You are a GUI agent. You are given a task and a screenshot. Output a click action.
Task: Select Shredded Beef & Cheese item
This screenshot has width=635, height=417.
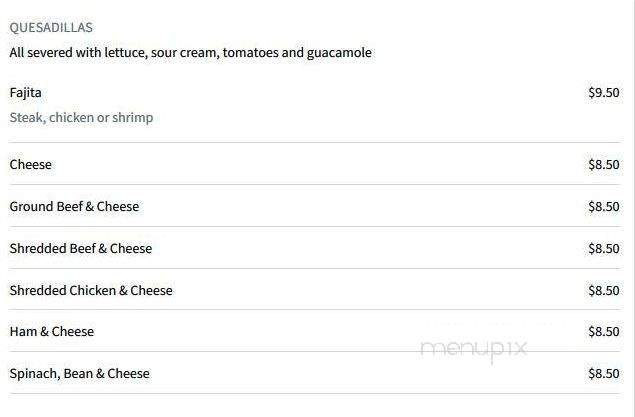[x=81, y=249]
